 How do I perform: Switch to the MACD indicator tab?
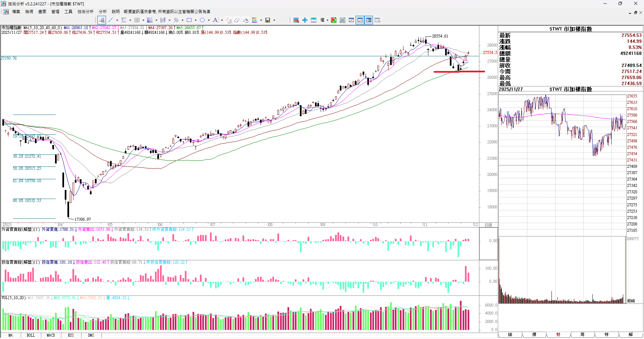(51, 335)
